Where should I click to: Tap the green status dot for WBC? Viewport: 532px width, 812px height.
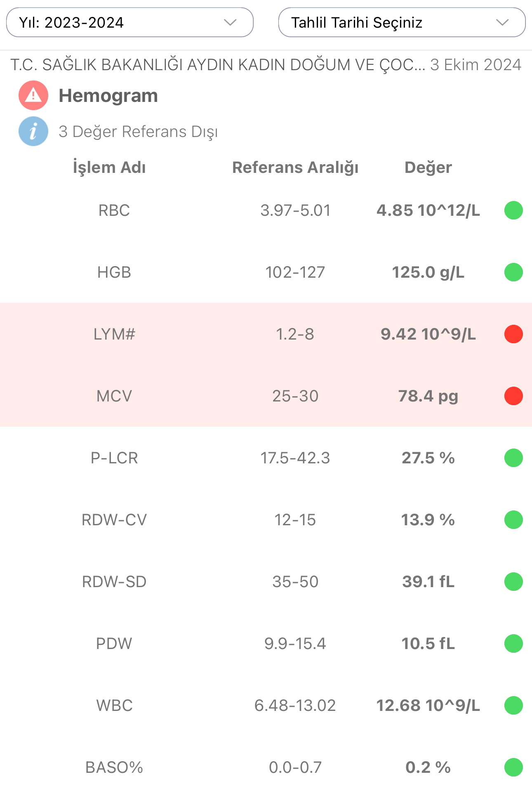coord(513,706)
